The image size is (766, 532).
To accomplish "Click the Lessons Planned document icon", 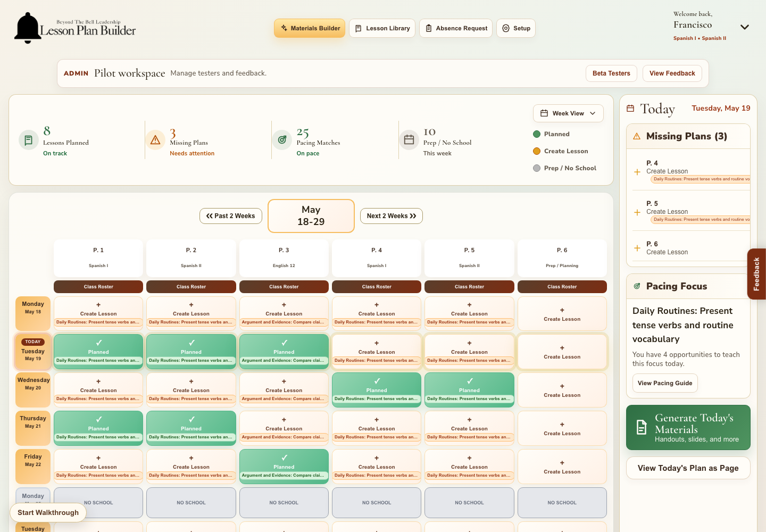I will coord(29,140).
